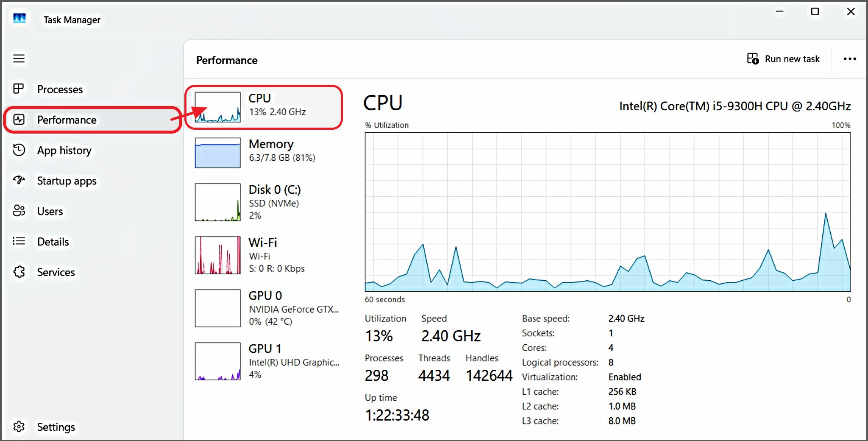Open the App history clock icon
Image resolution: width=868 pixels, height=441 pixels.
(19, 150)
